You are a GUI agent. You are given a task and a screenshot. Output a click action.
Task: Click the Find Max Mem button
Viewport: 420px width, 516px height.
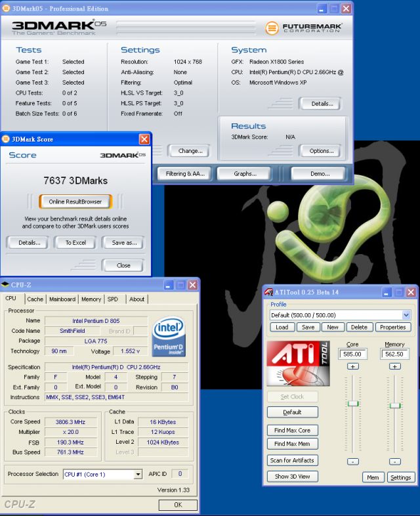293,444
